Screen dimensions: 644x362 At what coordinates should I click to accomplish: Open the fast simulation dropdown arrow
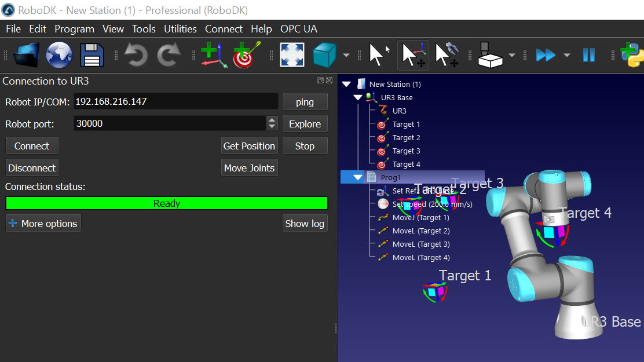tap(567, 55)
